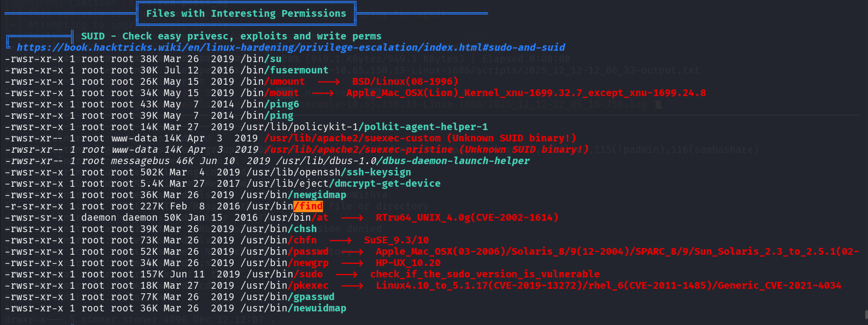Click the polkit-agent-helper-1 filename
Viewport: 868px width, 325px height.
[423, 127]
